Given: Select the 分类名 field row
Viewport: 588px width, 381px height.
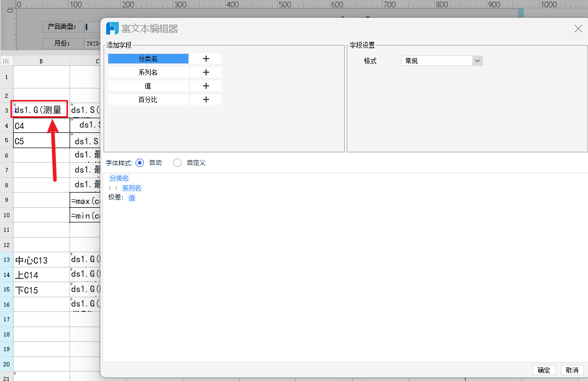Looking at the screenshot, I should [x=148, y=59].
